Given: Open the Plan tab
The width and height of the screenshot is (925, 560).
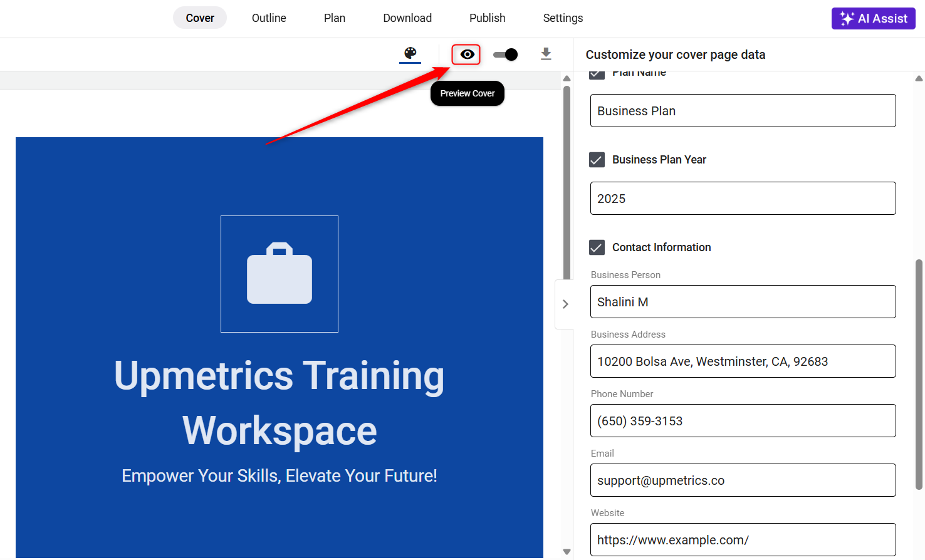Looking at the screenshot, I should (x=335, y=18).
